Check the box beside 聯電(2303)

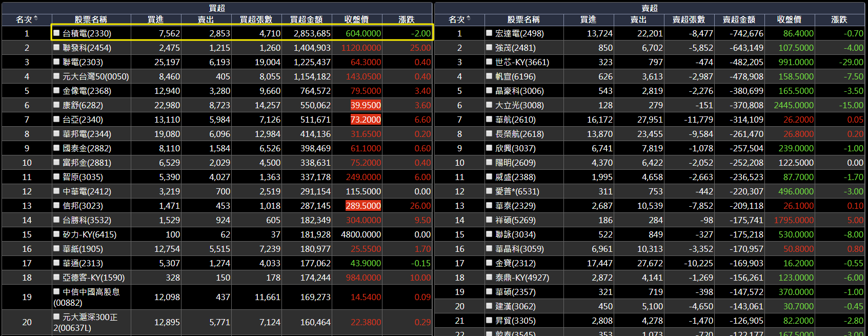(x=56, y=62)
